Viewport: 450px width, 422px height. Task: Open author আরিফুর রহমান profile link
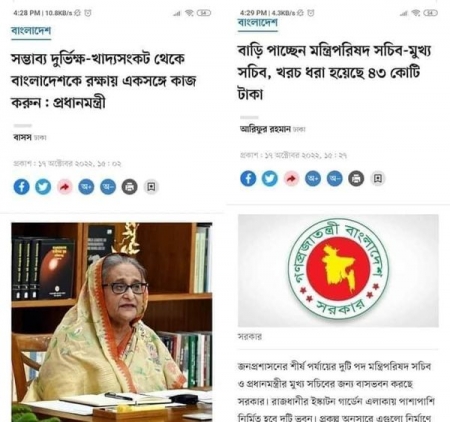265,129
